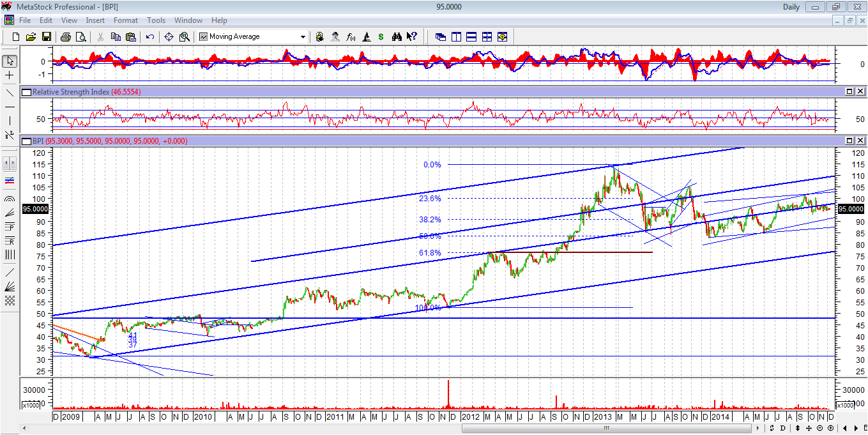The image size is (868, 435).
Task: Click the System Tester dollar icon
Action: (381, 36)
